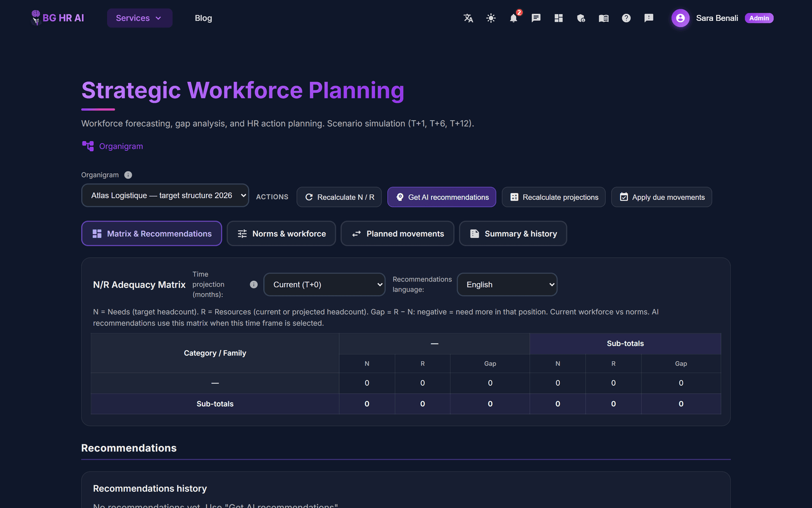This screenshot has width=812, height=508.
Task: Open the feedback exclamation bubble icon
Action: click(x=649, y=18)
